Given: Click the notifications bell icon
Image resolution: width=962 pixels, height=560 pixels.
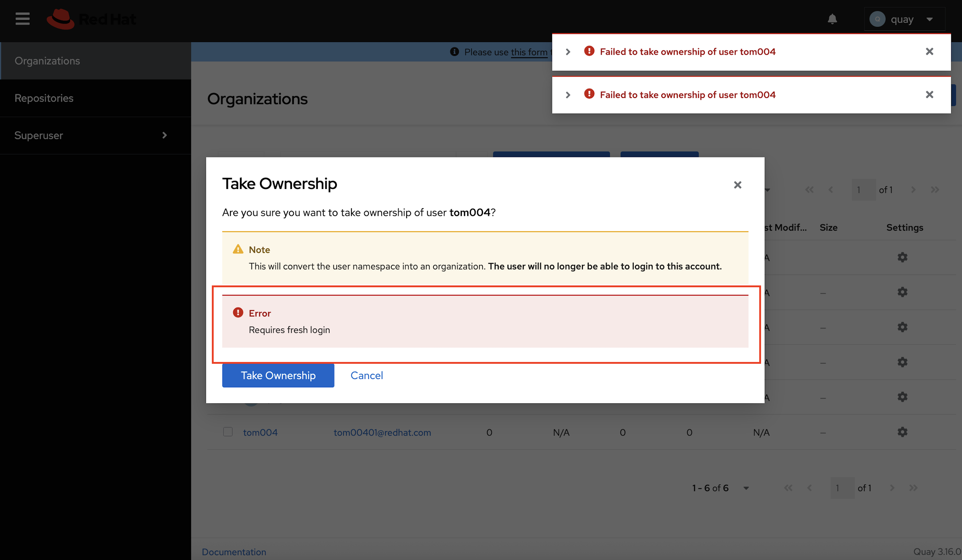Looking at the screenshot, I should pos(832,19).
